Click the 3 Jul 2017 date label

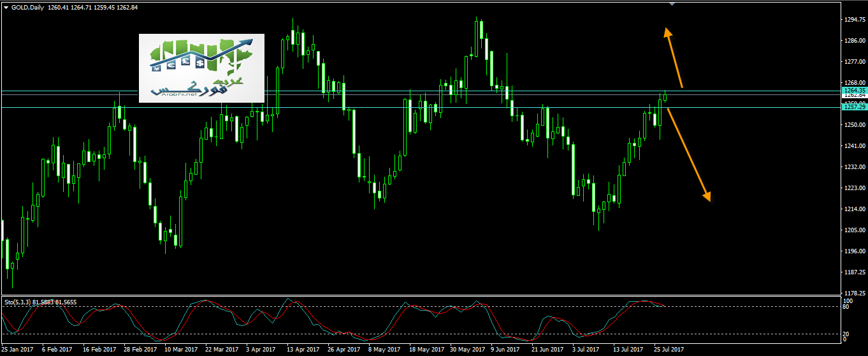(x=586, y=350)
